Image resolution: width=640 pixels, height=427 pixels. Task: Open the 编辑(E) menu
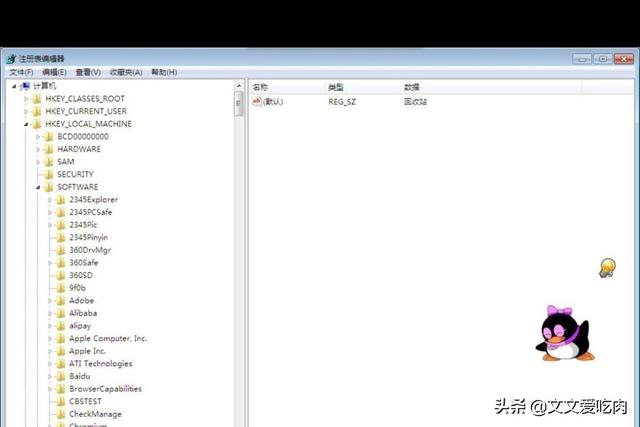click(x=54, y=72)
